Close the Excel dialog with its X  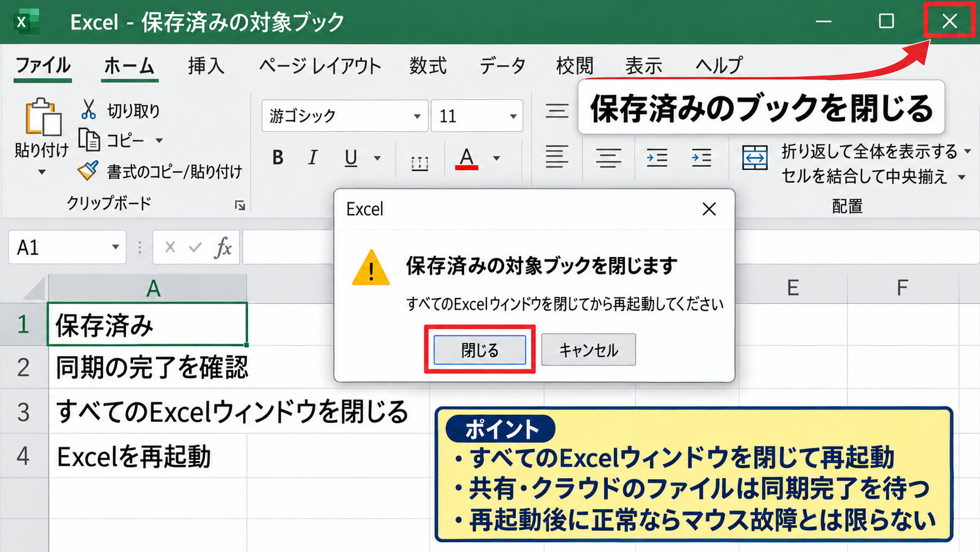[x=709, y=209]
